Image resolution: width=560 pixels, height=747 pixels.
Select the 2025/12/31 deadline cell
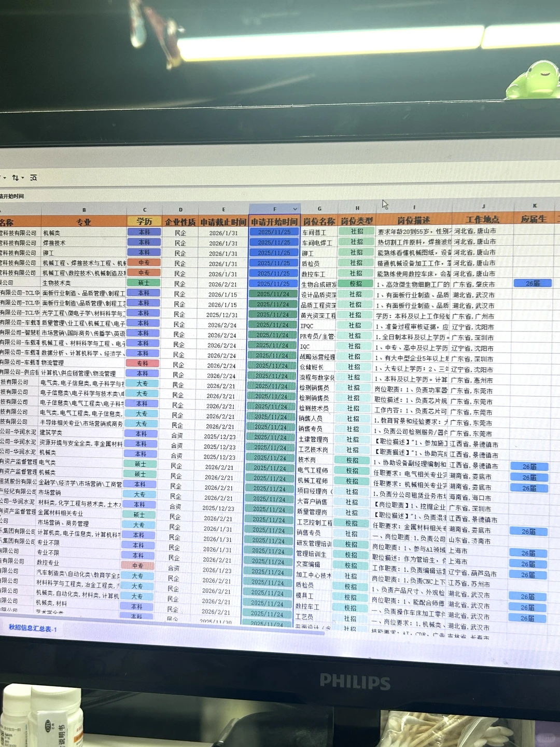[221, 315]
